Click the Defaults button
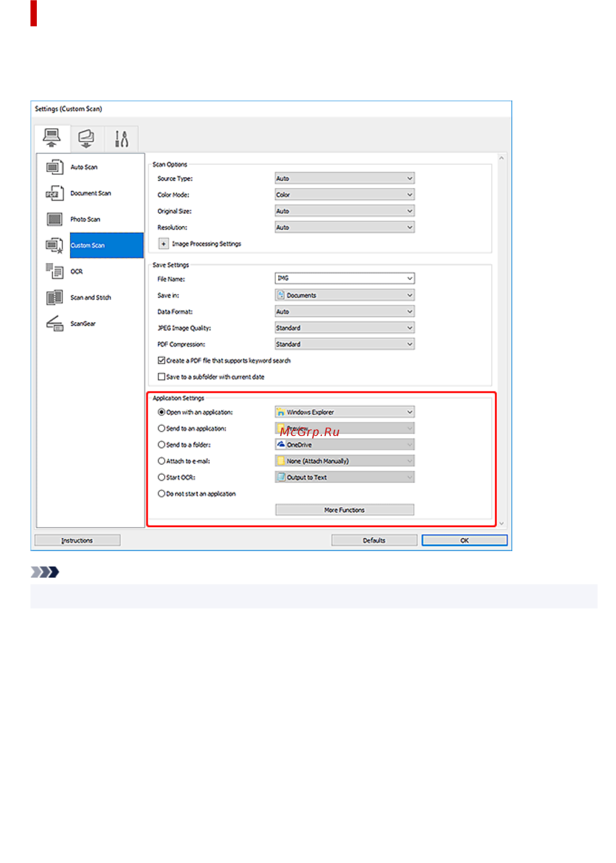Viewport: 616px width, 863px height. click(x=374, y=541)
